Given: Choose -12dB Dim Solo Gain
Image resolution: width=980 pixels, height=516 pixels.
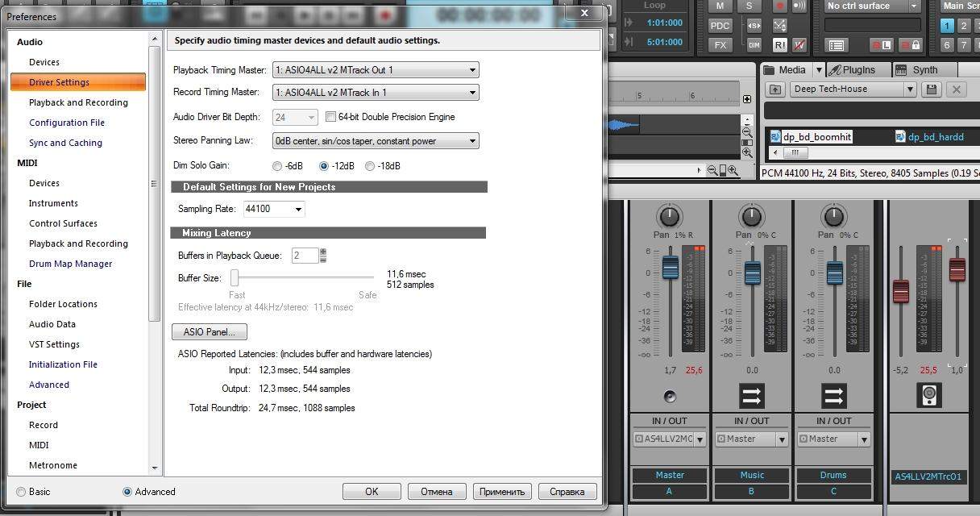Looking at the screenshot, I should click(x=324, y=166).
